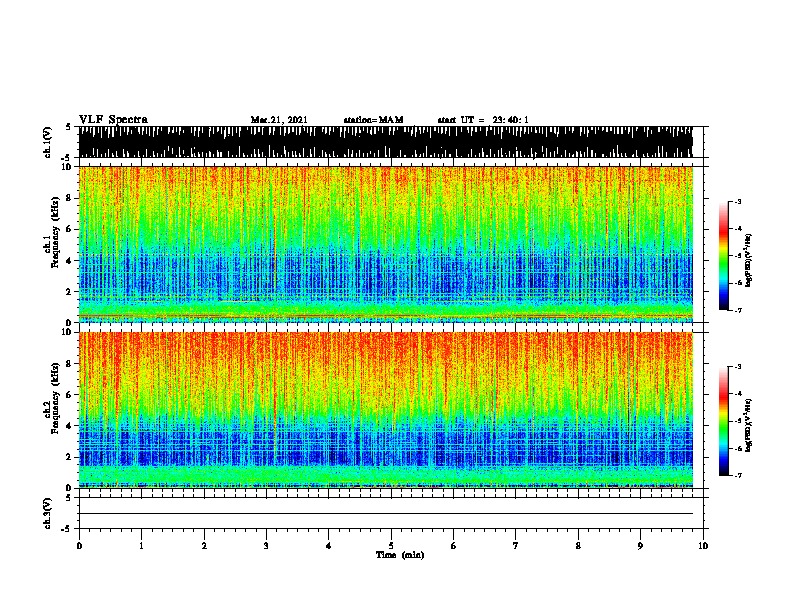Click time axis tick label "9"

tap(640, 546)
